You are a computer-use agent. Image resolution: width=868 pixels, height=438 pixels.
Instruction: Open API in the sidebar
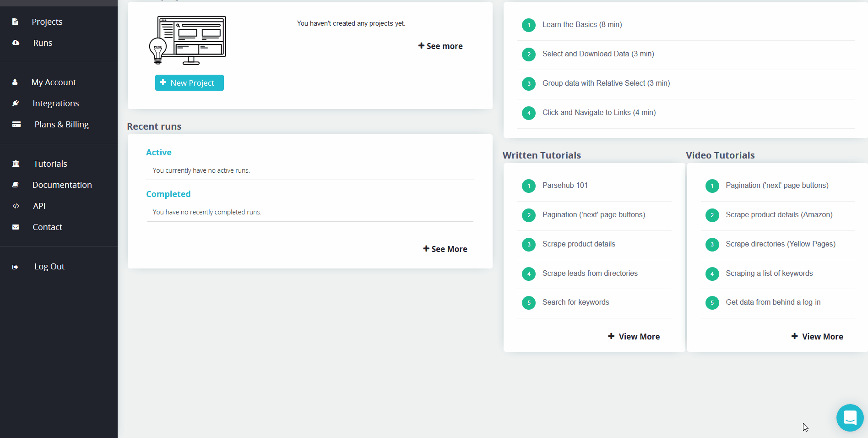(x=39, y=206)
